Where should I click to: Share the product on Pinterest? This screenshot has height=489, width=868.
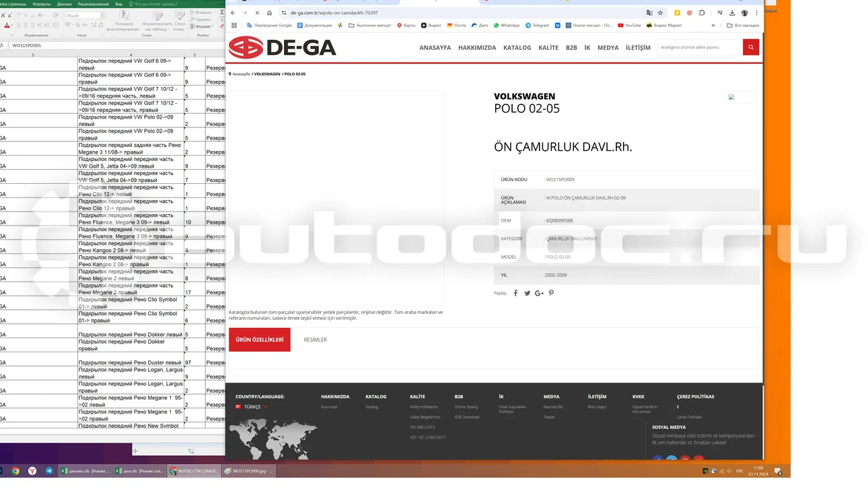click(x=551, y=293)
